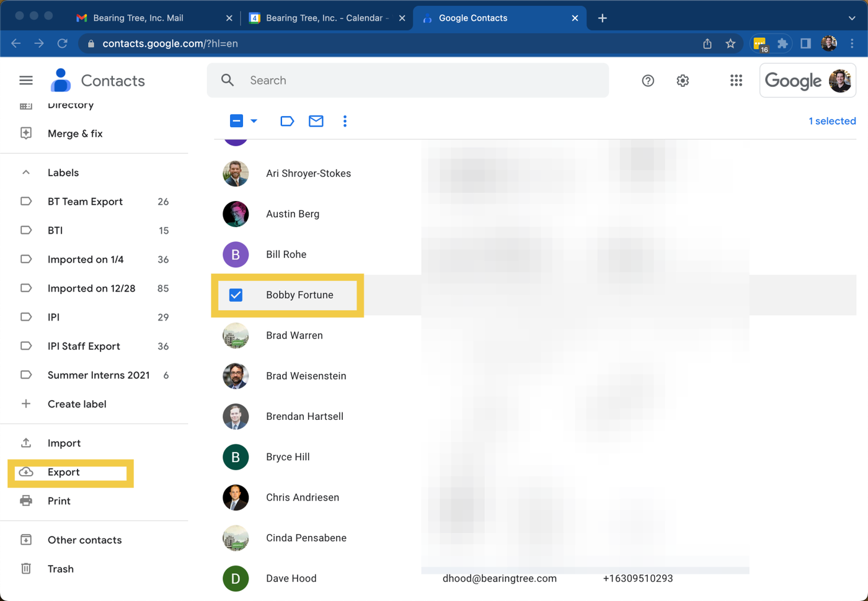
Task: Click Export in the sidebar
Action: click(64, 472)
